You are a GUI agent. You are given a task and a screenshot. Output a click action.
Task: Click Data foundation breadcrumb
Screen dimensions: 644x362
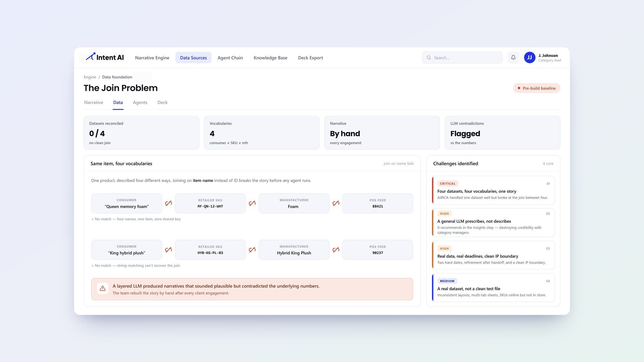click(117, 77)
